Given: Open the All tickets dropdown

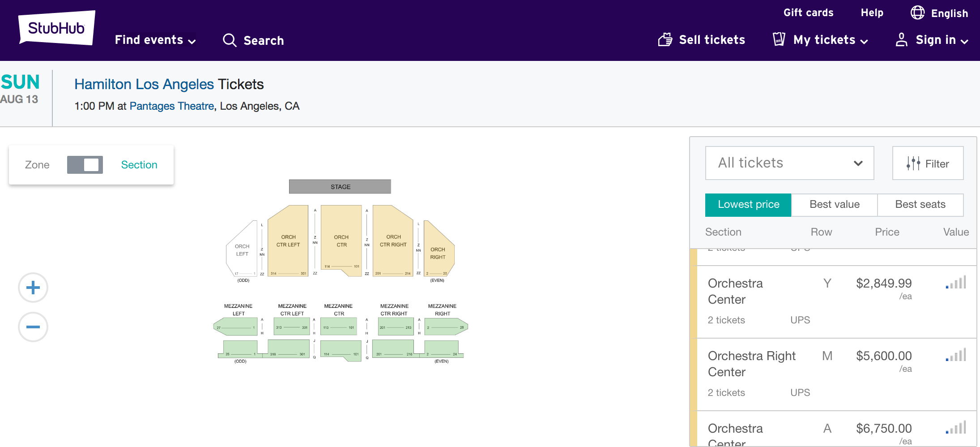Looking at the screenshot, I should tap(789, 163).
